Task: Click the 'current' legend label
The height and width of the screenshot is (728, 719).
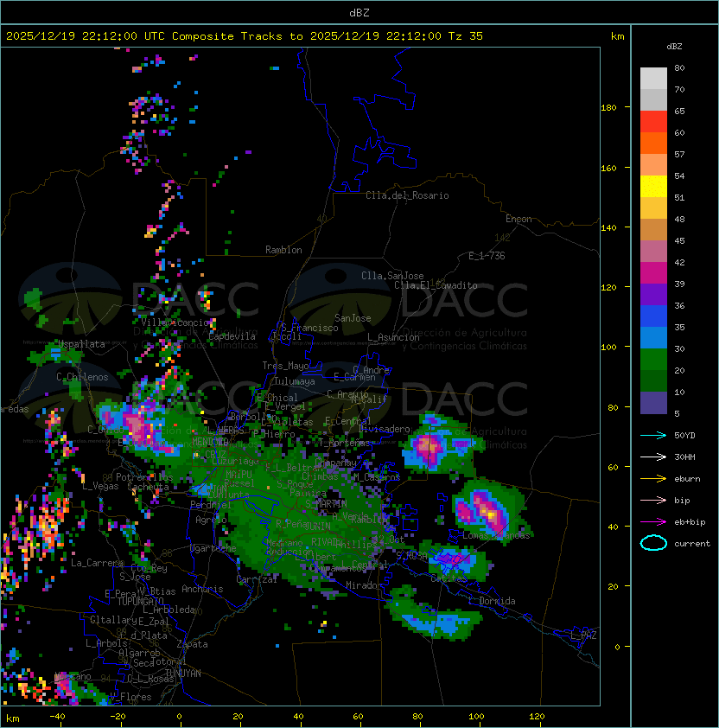Action: click(x=692, y=544)
